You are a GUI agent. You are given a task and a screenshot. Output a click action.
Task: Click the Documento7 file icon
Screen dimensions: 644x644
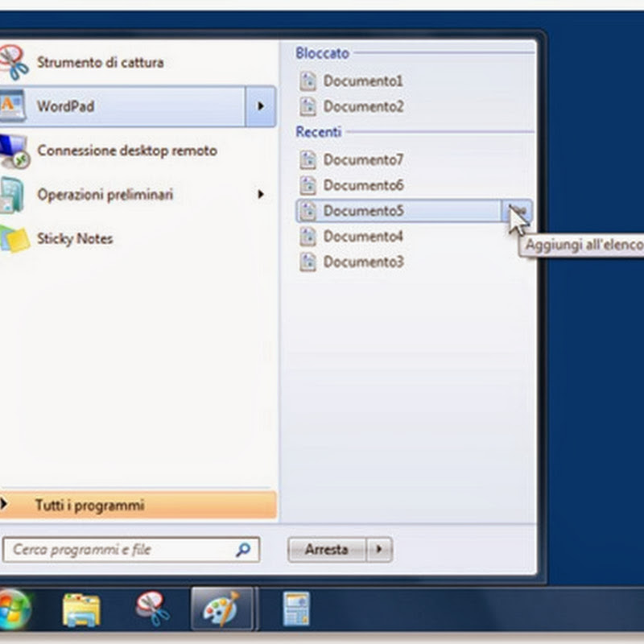(308, 159)
